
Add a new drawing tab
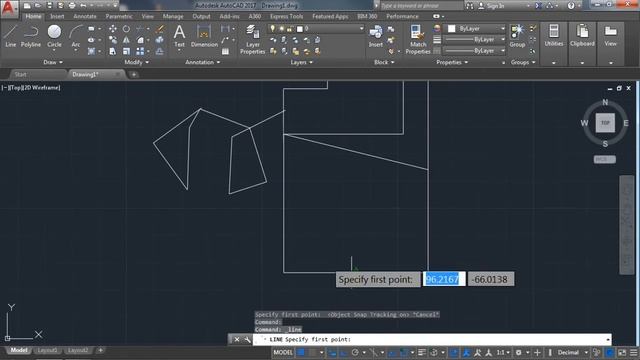click(x=133, y=74)
